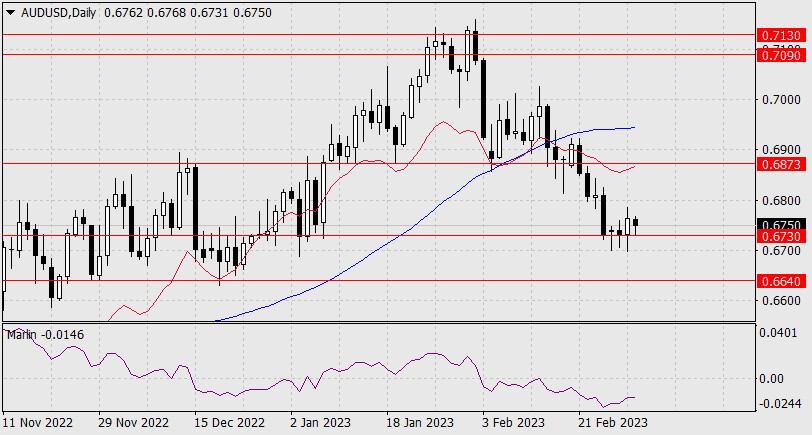The image size is (812, 435).
Task: Select the 0.6640 red price label
Action: [781, 281]
